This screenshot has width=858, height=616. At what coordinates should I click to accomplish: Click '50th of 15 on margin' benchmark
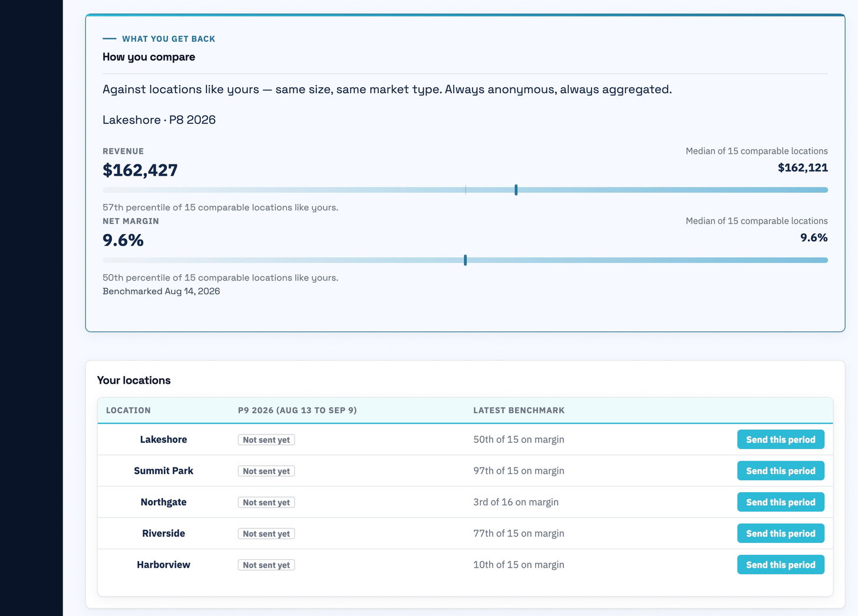[519, 439]
